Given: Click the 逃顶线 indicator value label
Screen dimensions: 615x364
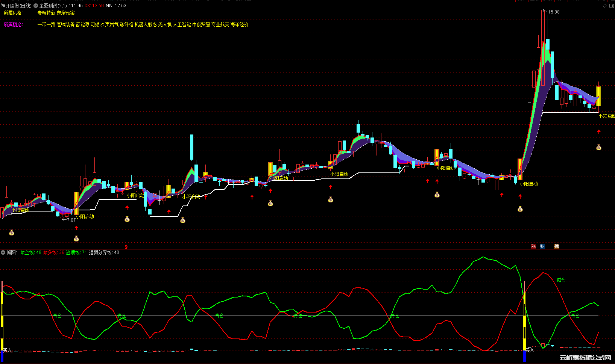Looking at the screenshot, I should 76,252.
